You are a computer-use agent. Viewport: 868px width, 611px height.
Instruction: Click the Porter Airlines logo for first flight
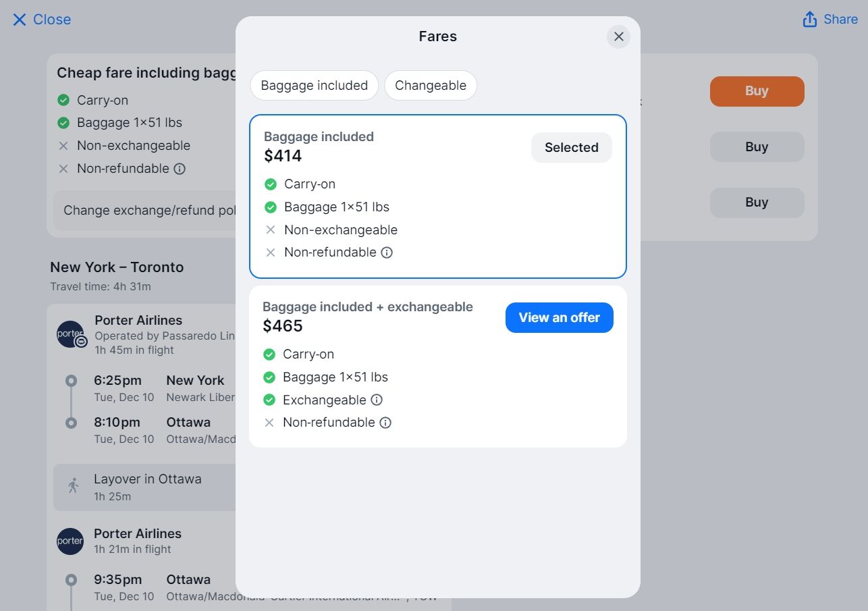(71, 334)
